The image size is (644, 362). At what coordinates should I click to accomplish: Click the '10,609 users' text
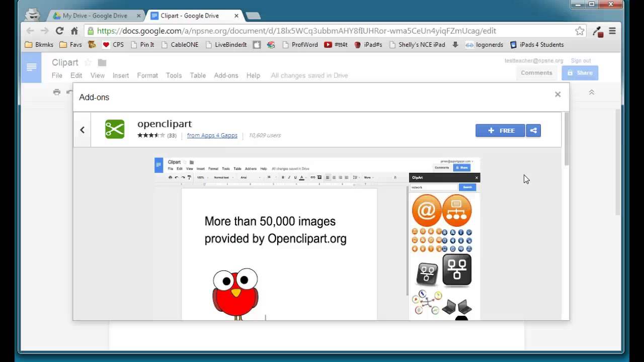click(265, 135)
